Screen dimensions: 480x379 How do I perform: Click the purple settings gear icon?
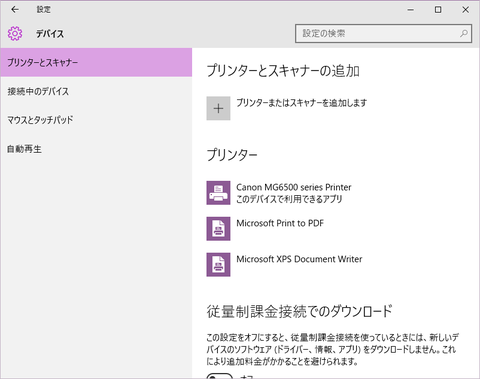(x=15, y=34)
